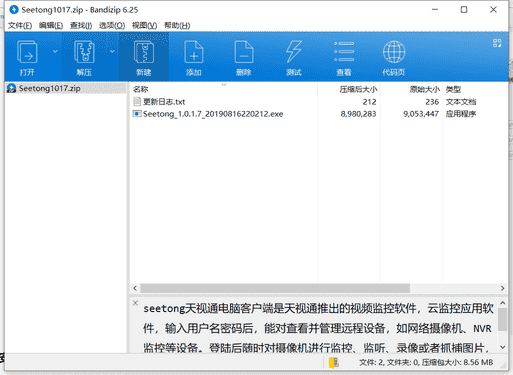Select the file 更新日志.txt
Screen dimensions: 513x375
point(164,102)
